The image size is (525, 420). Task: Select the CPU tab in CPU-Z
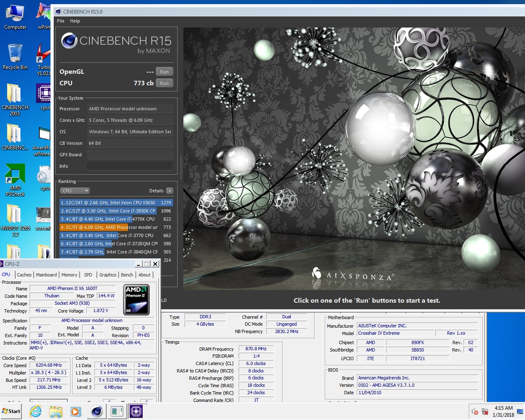pyautogui.click(x=6, y=274)
